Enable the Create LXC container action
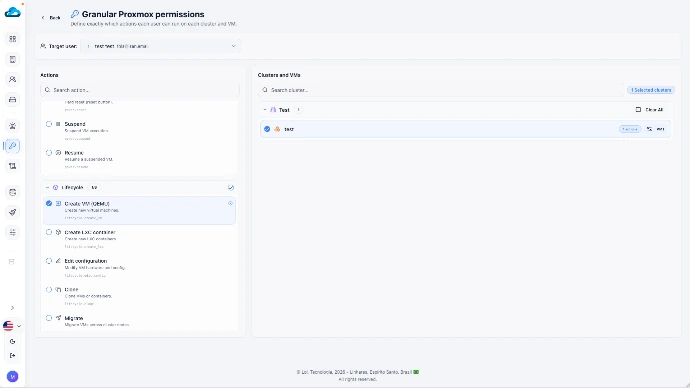Viewport: 690px width, 388px height. (49, 232)
